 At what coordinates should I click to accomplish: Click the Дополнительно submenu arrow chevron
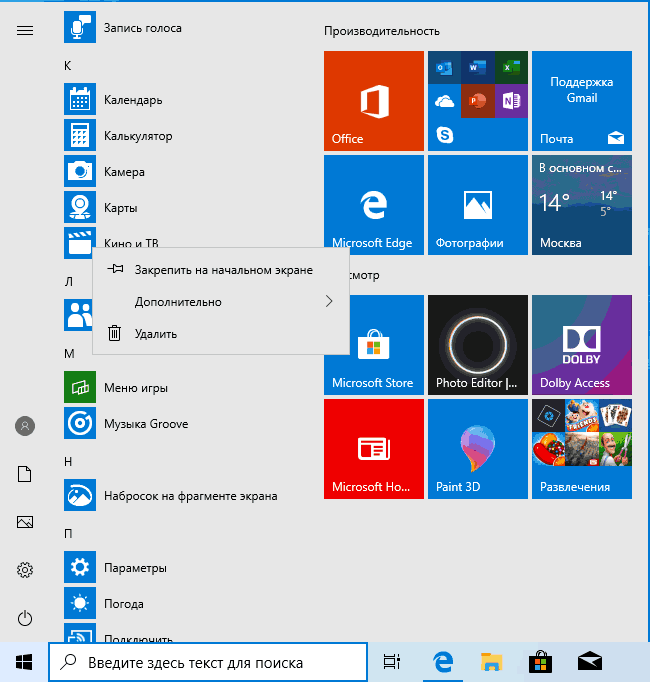329,301
